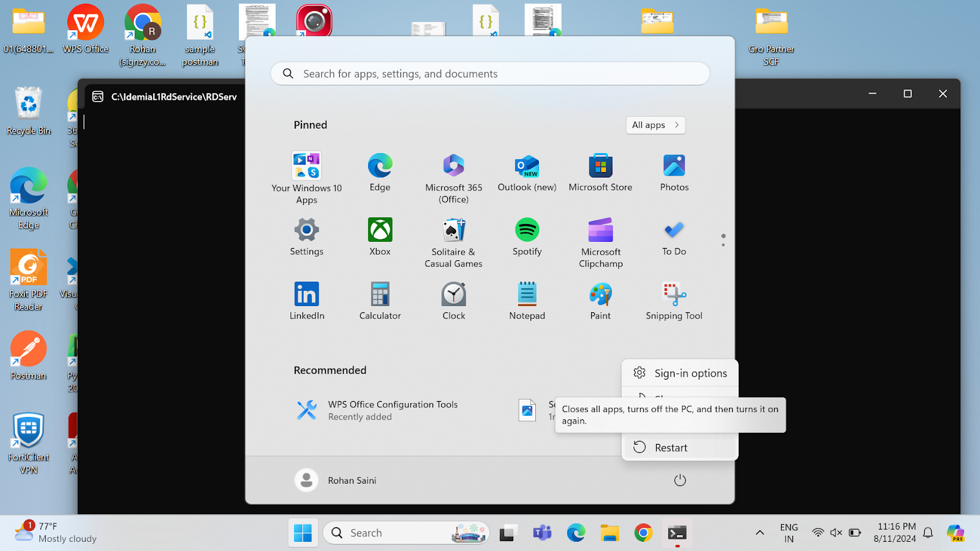
Task: Open File Explorer from taskbar
Action: click(x=609, y=533)
